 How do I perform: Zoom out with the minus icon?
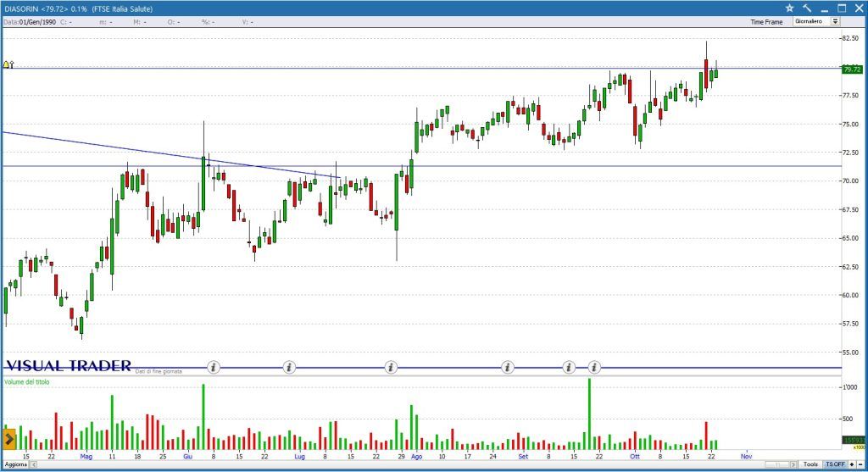point(860,464)
